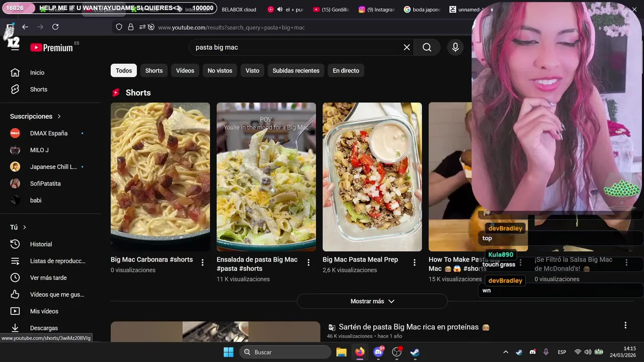
Task: Click the magnifying glass search button
Action: (x=427, y=47)
